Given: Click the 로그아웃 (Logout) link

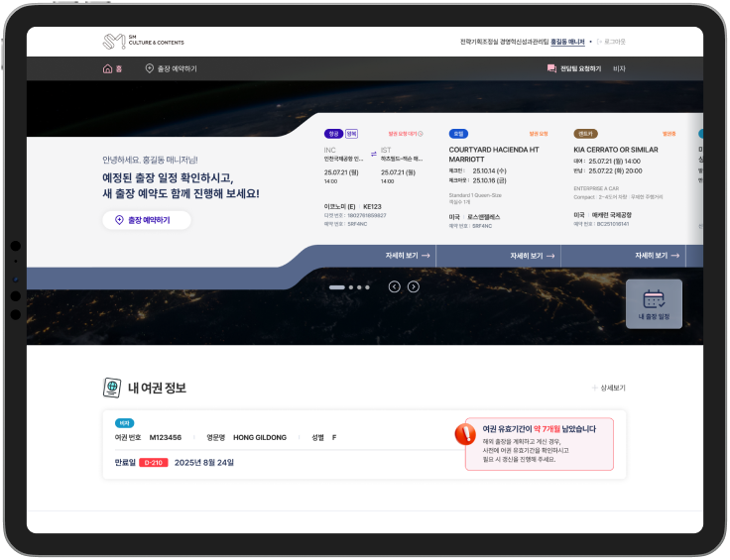Looking at the screenshot, I should coord(611,42).
